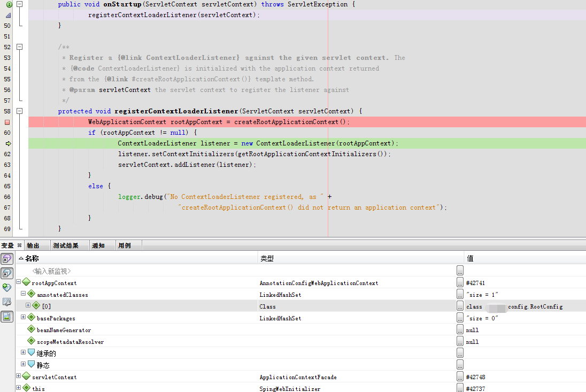Click the 静态 shield icon
Viewport: 586px width, 392px height.
click(x=32, y=364)
